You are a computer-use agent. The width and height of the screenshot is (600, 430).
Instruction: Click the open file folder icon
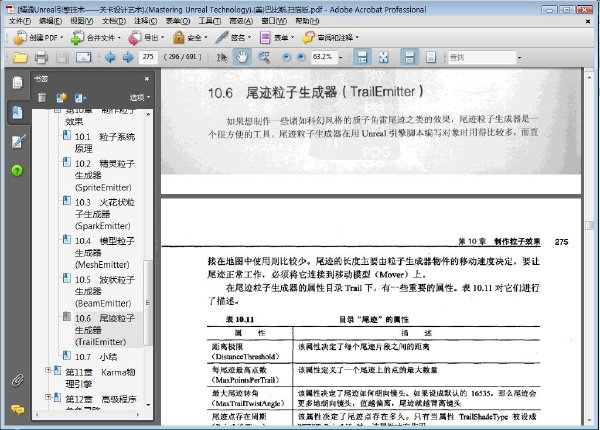[x=20, y=58]
